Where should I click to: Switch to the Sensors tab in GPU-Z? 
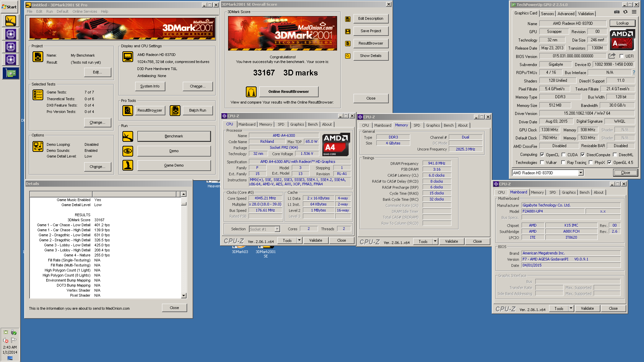pos(547,14)
